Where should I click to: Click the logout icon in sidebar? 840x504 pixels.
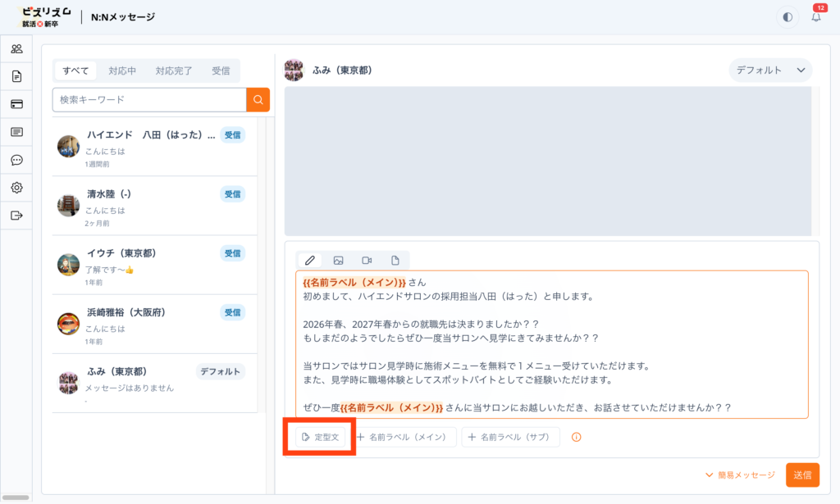click(x=16, y=216)
